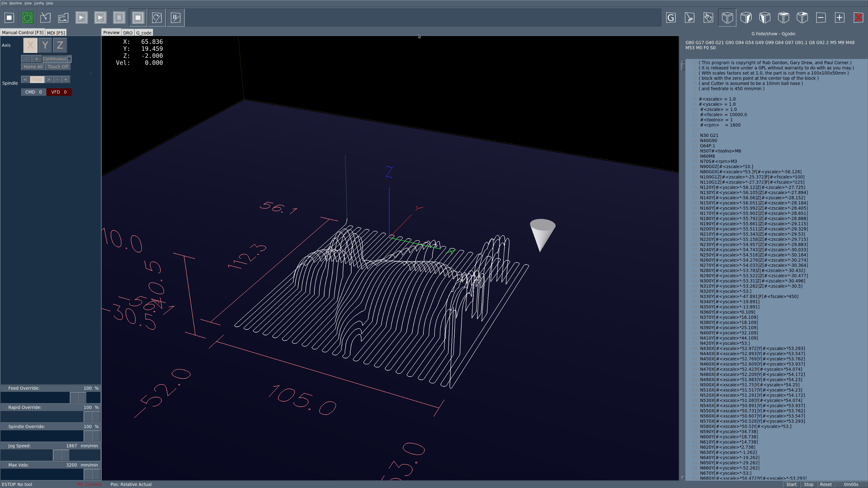
Task: Switch to the MDI [F5] tab
Action: pos(56,33)
